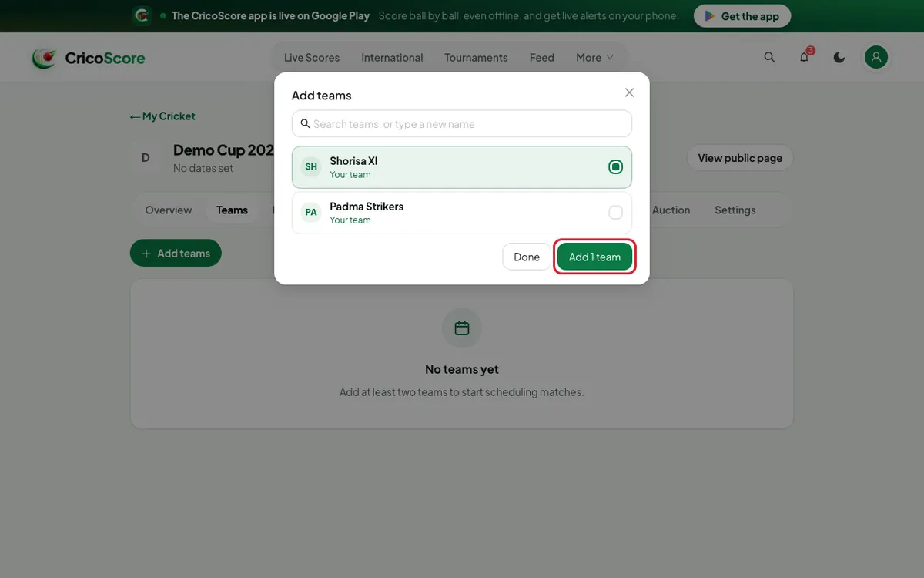Select the Shorisa XI team name
This screenshot has width=924, height=578.
click(x=353, y=161)
